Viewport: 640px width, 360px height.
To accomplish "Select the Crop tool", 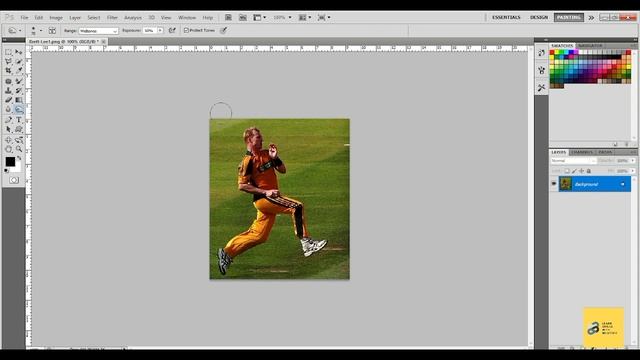I will point(8,70).
